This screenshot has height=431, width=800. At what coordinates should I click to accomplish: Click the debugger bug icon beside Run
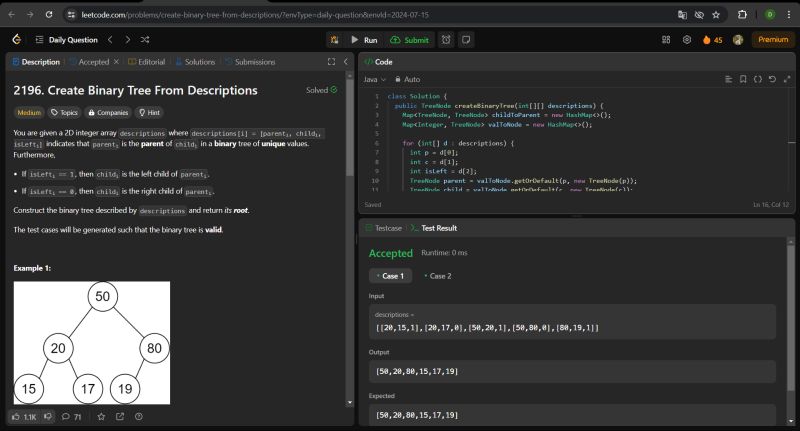pos(334,40)
